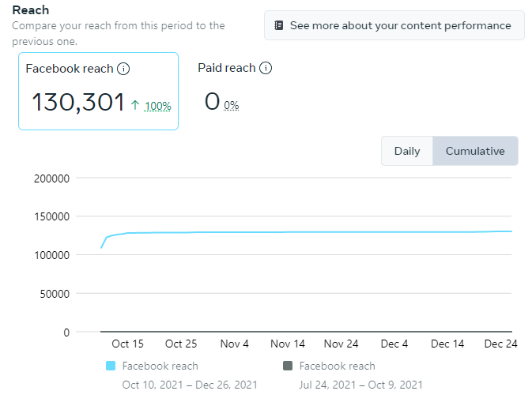Click the current period Facebook reach legend label
Image resolution: width=532 pixels, height=402 pixels.
(160, 366)
